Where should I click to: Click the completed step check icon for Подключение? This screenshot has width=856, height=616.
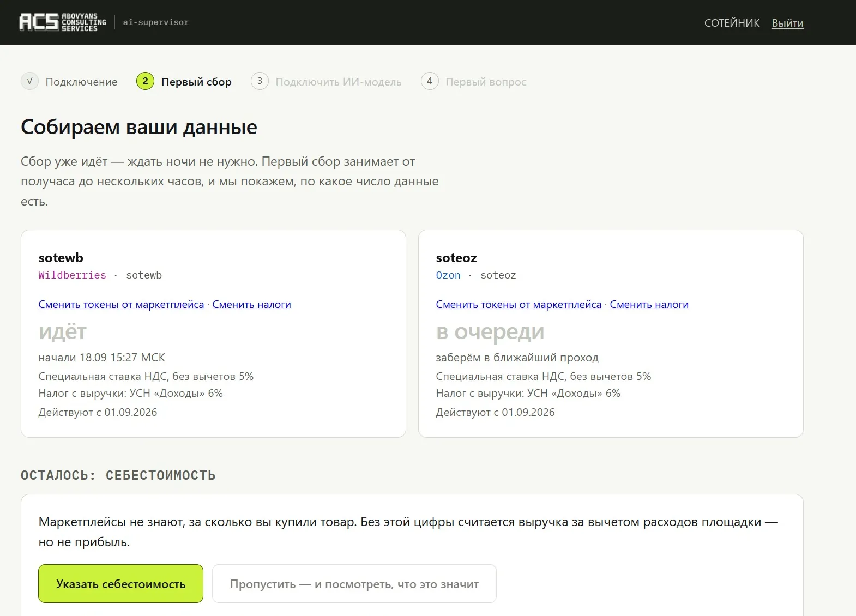pos(29,81)
